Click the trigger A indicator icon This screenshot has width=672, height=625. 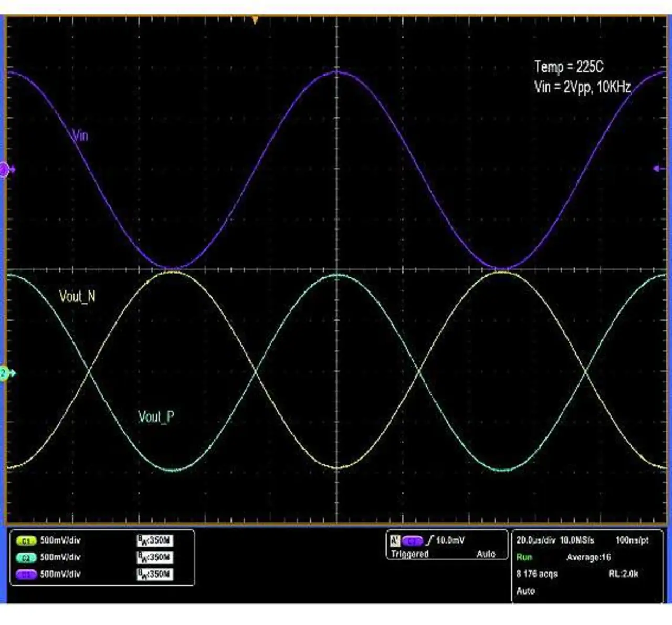(395, 540)
